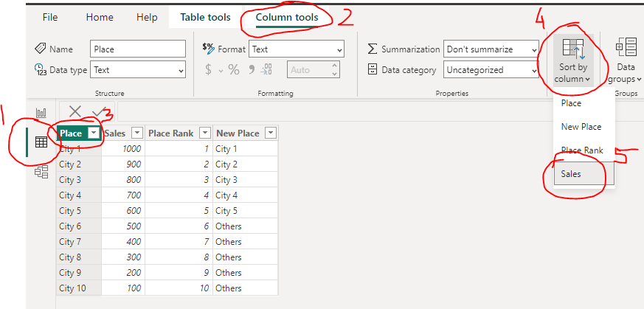Click the Sales value 800
This screenshot has height=309, width=644.
pos(134,180)
